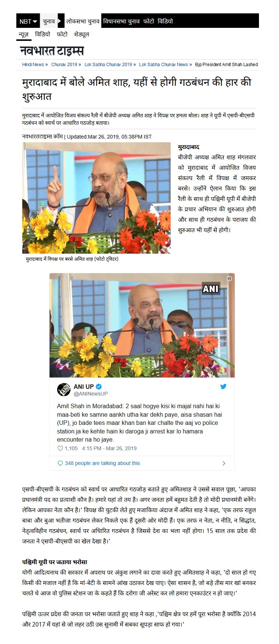Click the ANI UP profile avatar
Viewport: 279px width, 644px height.
click(x=64, y=390)
